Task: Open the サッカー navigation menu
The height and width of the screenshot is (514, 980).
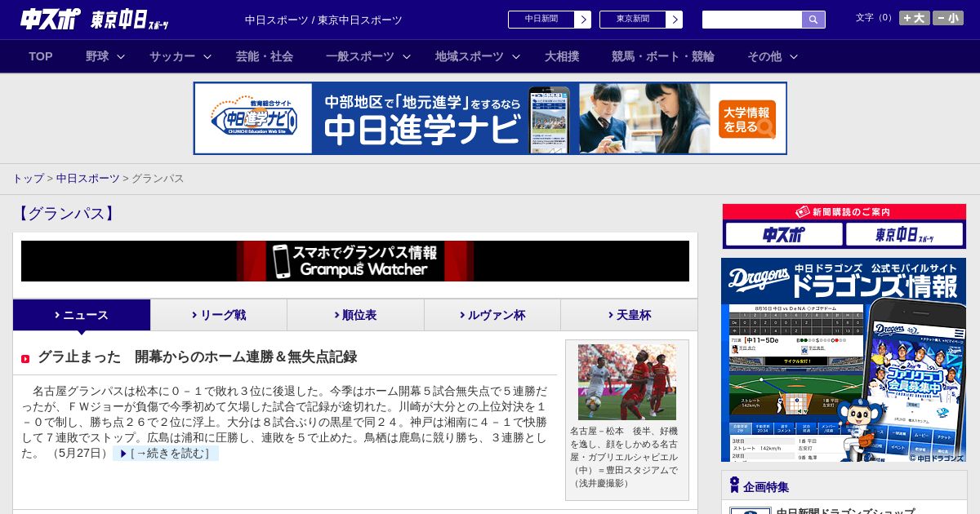Action: 172,56
